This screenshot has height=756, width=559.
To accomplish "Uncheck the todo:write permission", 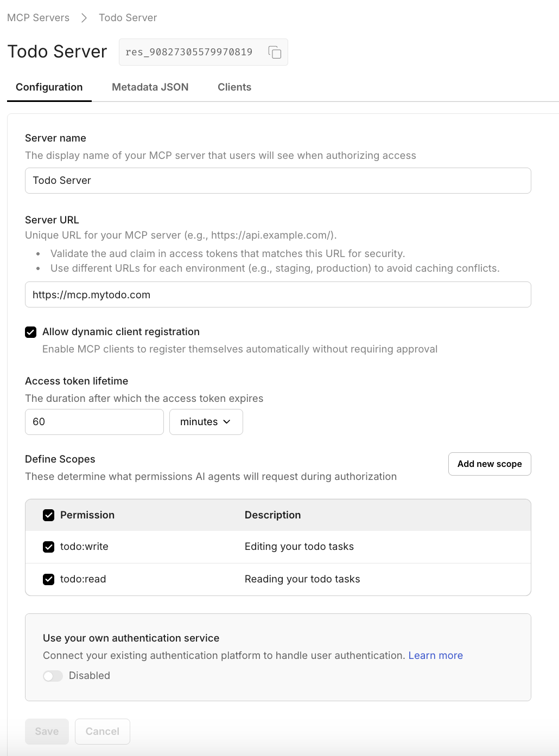I will 48,547.
